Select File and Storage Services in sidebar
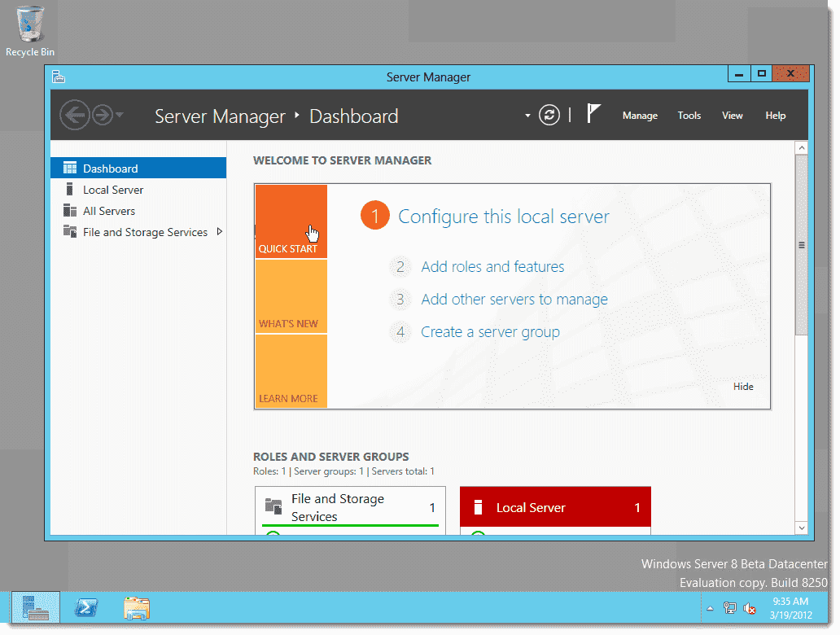840x635 pixels. pos(138,232)
